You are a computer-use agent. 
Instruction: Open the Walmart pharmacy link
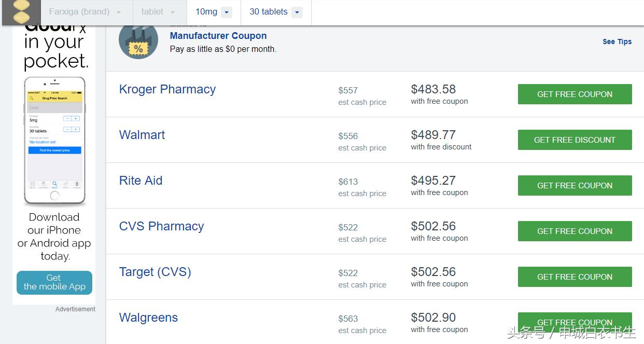142,135
